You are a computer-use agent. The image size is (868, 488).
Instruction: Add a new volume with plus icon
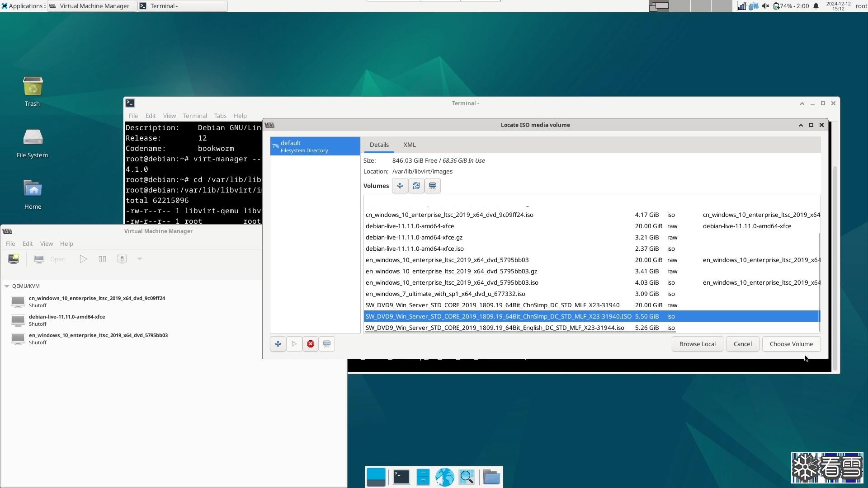[x=400, y=186]
